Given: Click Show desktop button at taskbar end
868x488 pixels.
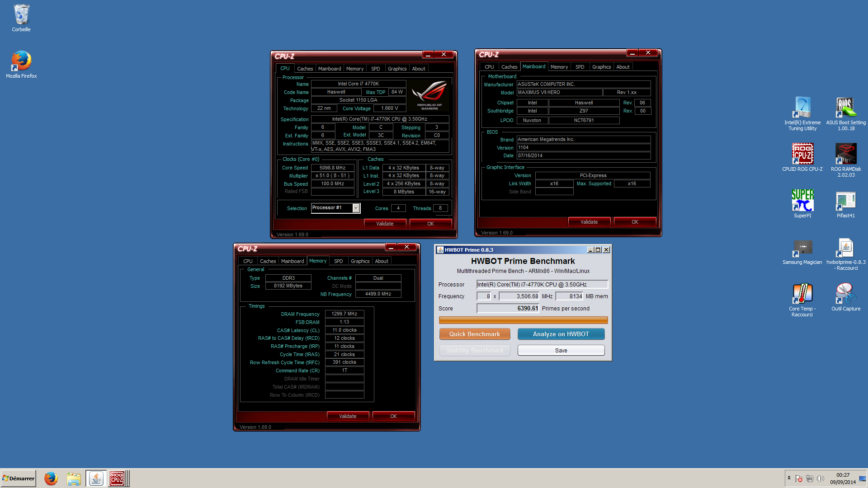Looking at the screenshot, I should [x=863, y=479].
